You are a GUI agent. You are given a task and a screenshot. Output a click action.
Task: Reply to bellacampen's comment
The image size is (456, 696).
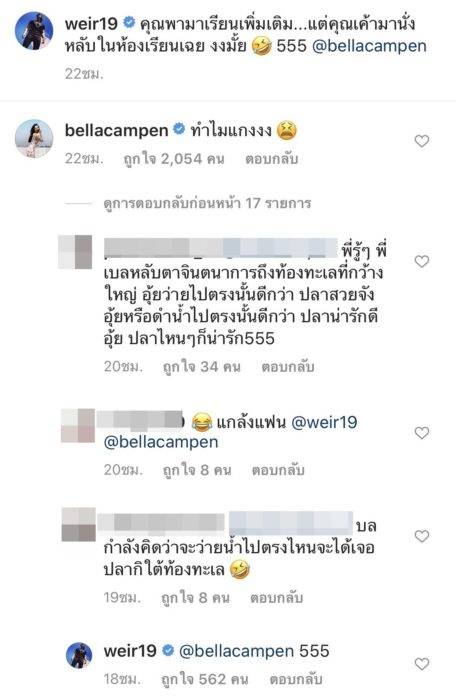pyautogui.click(x=271, y=159)
